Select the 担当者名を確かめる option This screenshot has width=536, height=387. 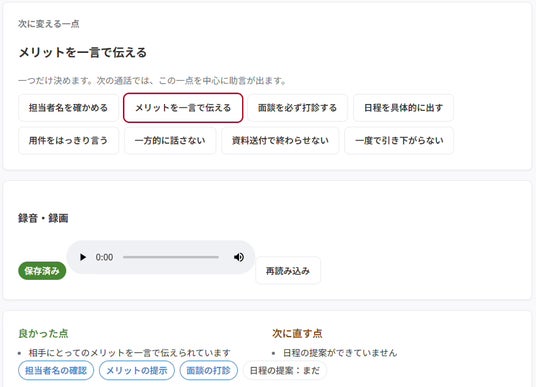coord(68,108)
